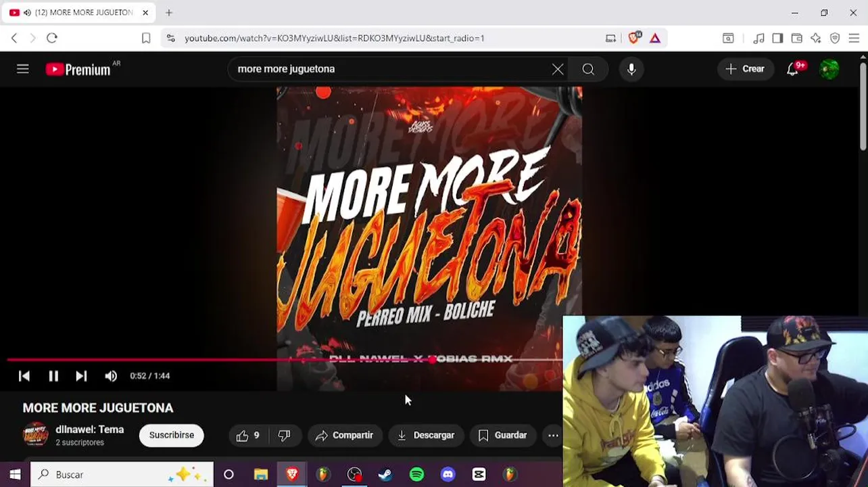This screenshot has height=487, width=868.
Task: Open the Windows Start menu
Action: click(x=15, y=475)
